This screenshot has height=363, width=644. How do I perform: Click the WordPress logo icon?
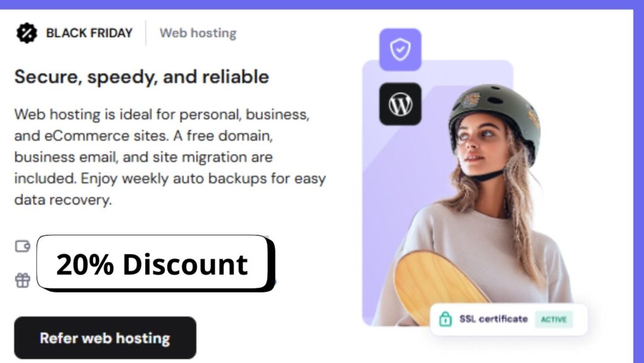[x=400, y=104]
